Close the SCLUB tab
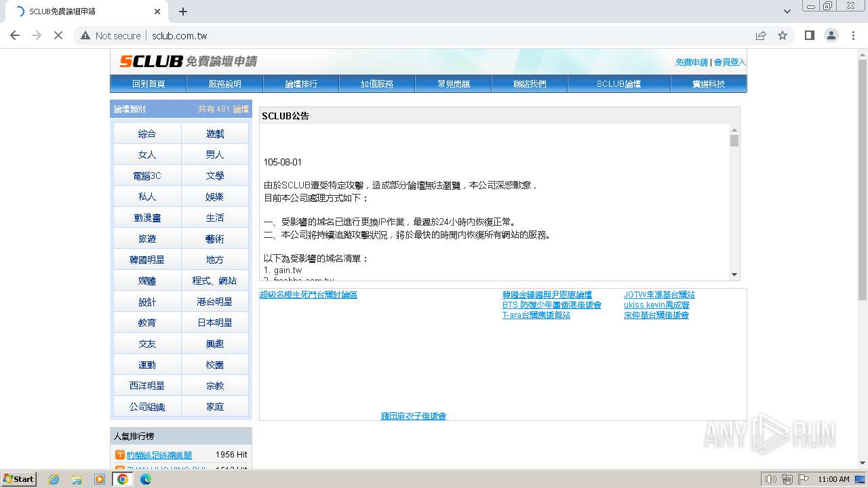 click(x=157, y=12)
